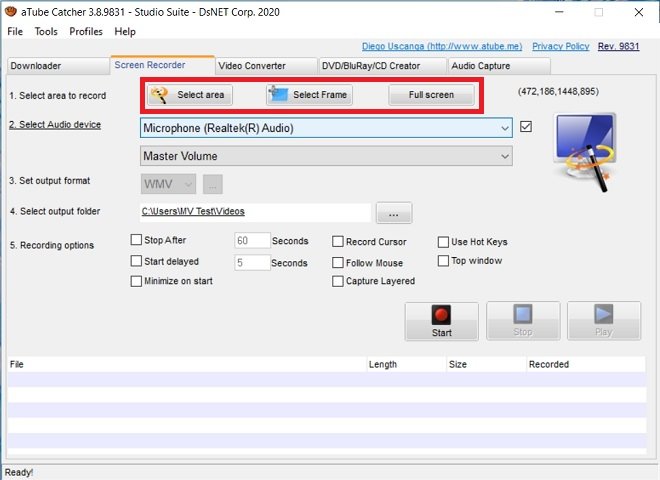This screenshot has width=660, height=480.
Task: Expand the Master Volume dropdown
Action: tap(326, 156)
